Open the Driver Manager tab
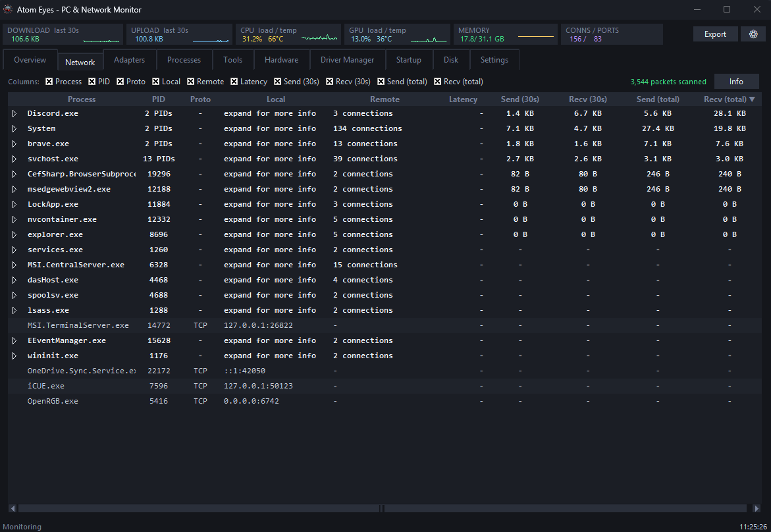Viewport: 771px width, 532px height. [347, 60]
